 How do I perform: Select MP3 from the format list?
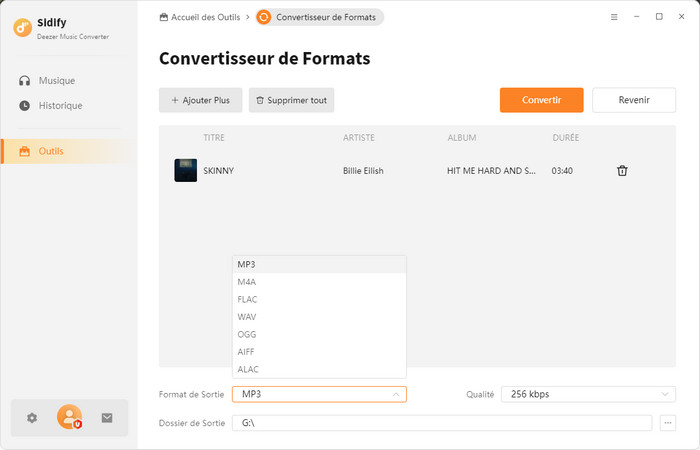[x=319, y=264]
